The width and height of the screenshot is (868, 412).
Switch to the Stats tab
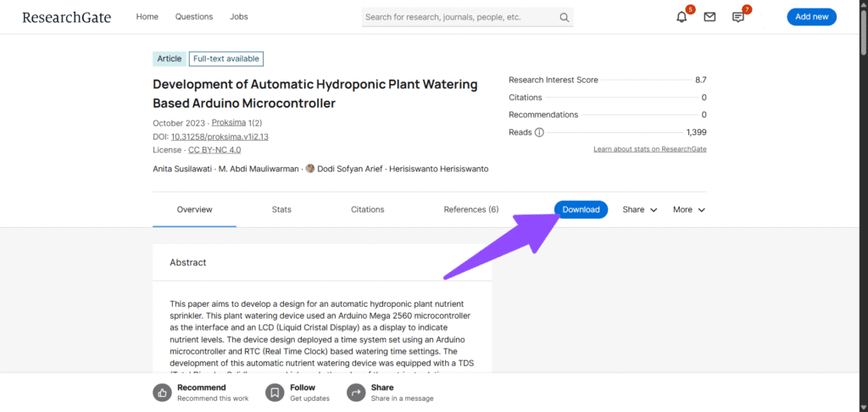coord(281,209)
